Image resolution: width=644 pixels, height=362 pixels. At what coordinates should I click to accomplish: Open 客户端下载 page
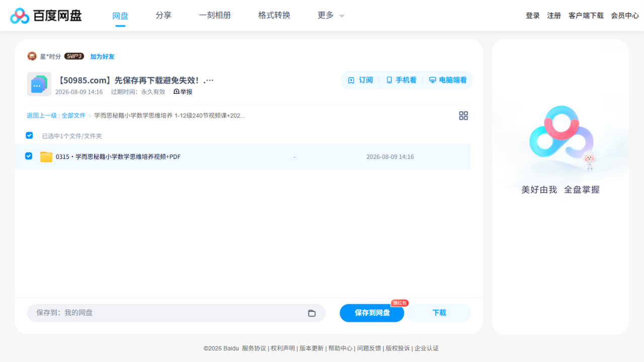(x=586, y=16)
